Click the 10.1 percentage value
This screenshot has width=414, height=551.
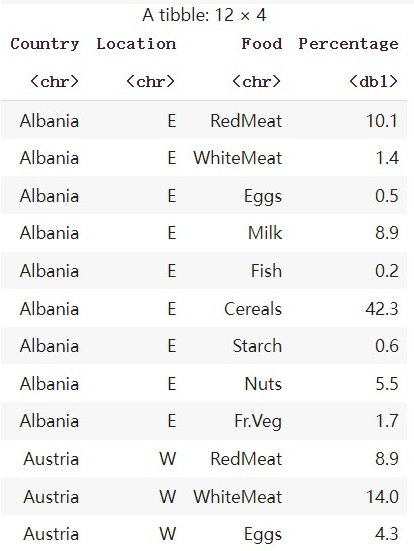[x=382, y=121]
